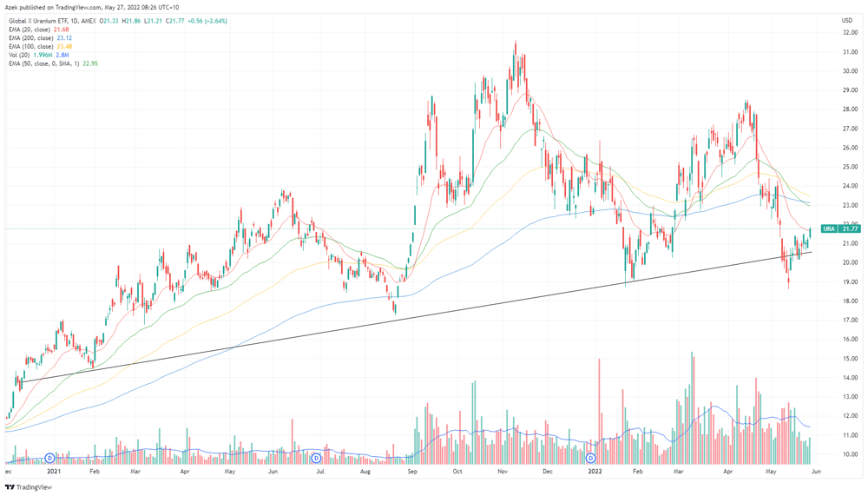
Task: Click the URA 21.77 current price label
Action: (840, 228)
